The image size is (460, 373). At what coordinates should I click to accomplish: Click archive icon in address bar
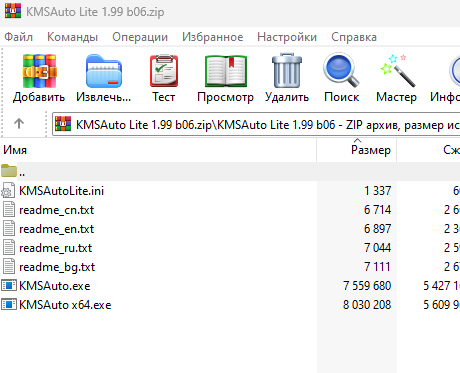(63, 124)
